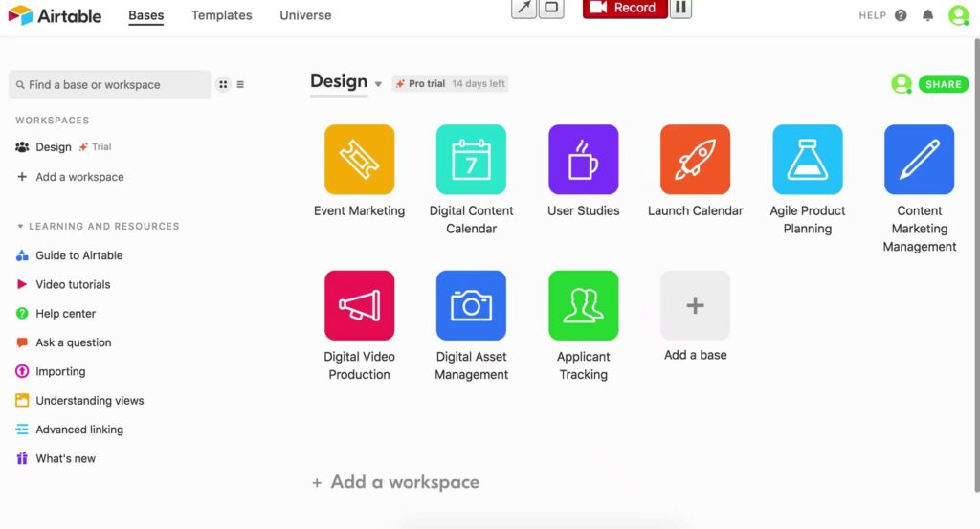Viewport: 980px width, 529px height.
Task: Open the Digital Content Calendar base
Action: pos(471,160)
